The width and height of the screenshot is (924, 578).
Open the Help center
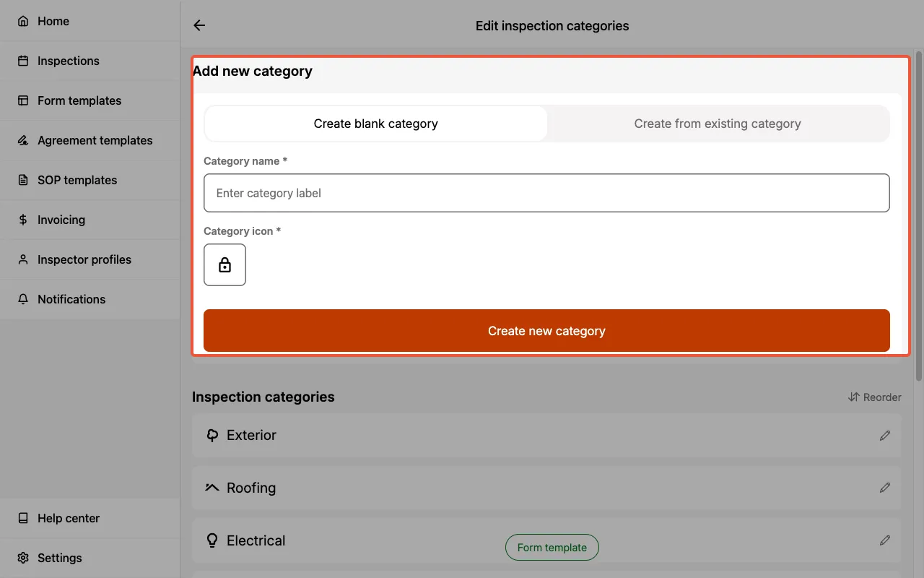pyautogui.click(x=22, y=518)
